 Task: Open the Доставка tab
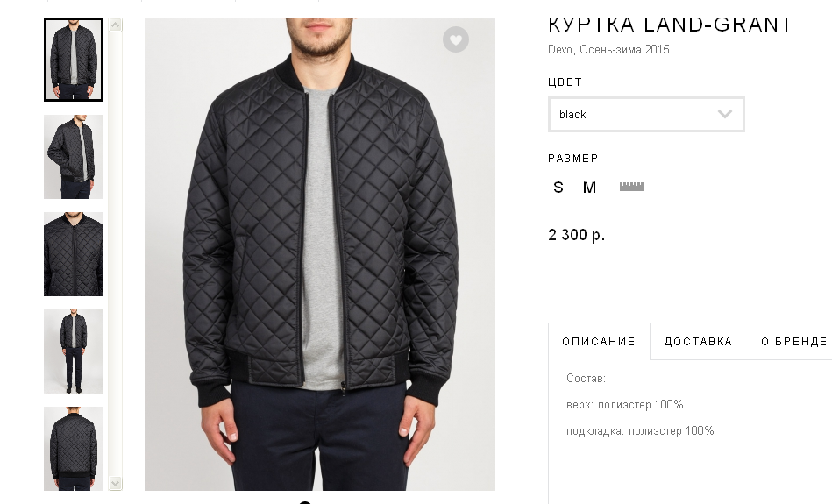698,341
